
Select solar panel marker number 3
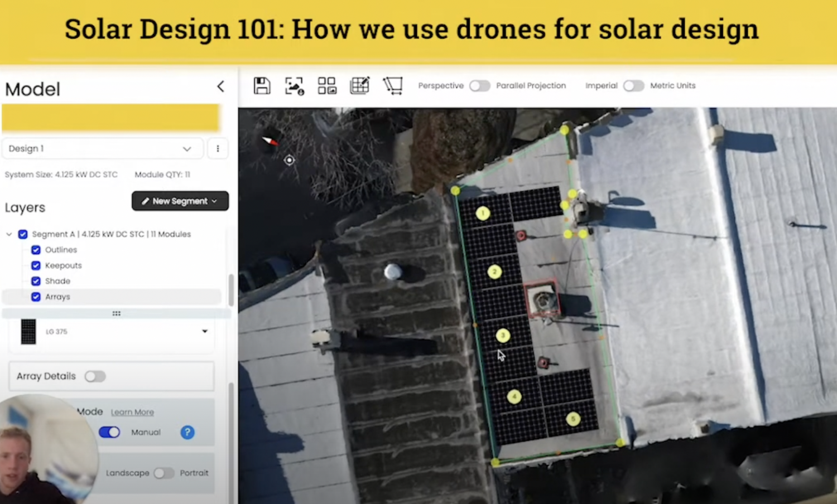tap(503, 335)
